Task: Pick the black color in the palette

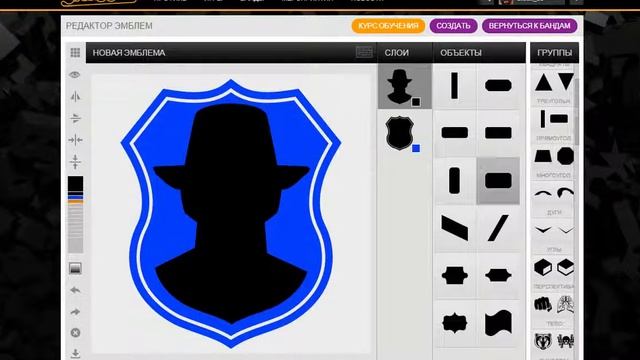Action: pos(76,184)
